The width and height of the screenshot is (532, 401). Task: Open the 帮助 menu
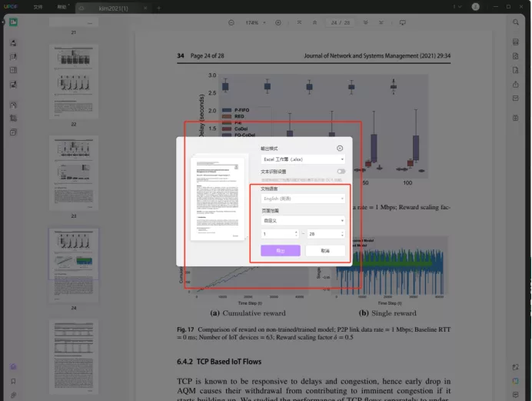tap(62, 7)
